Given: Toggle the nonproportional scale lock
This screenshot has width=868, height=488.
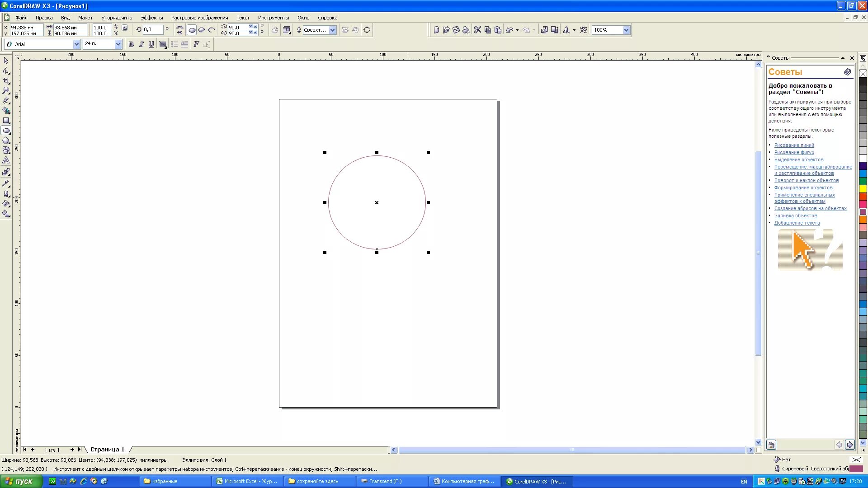Looking at the screenshot, I should pyautogui.click(x=125, y=28).
